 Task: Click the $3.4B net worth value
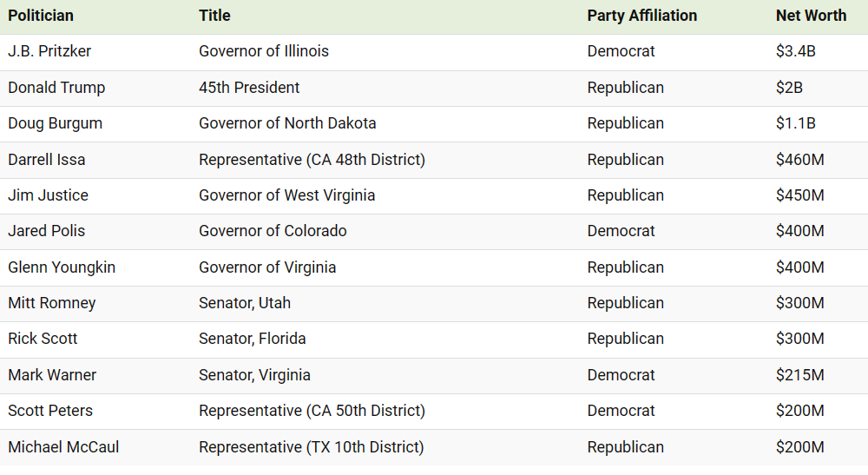[795, 51]
